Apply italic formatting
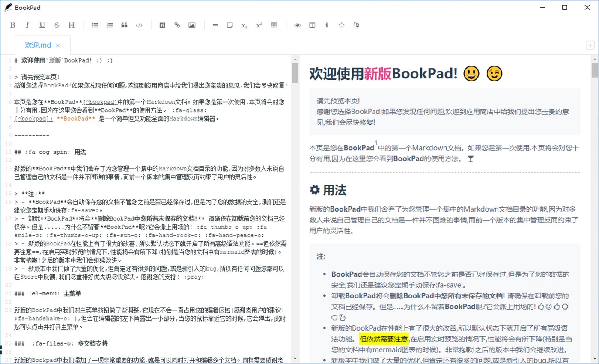 click(27, 25)
